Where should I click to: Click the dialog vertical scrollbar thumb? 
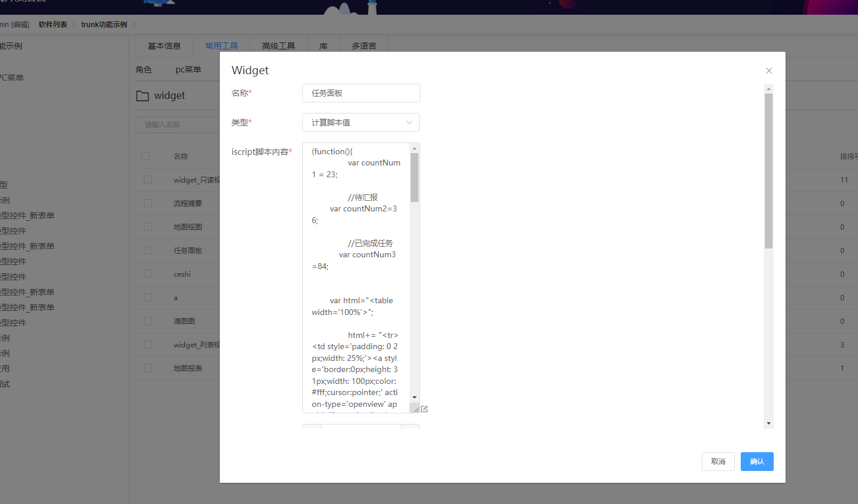[768, 171]
